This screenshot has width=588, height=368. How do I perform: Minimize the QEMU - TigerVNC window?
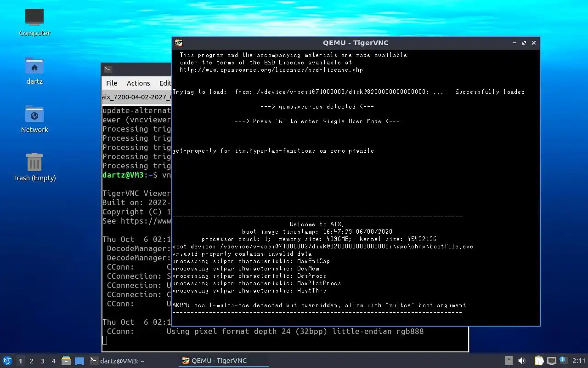coord(514,43)
